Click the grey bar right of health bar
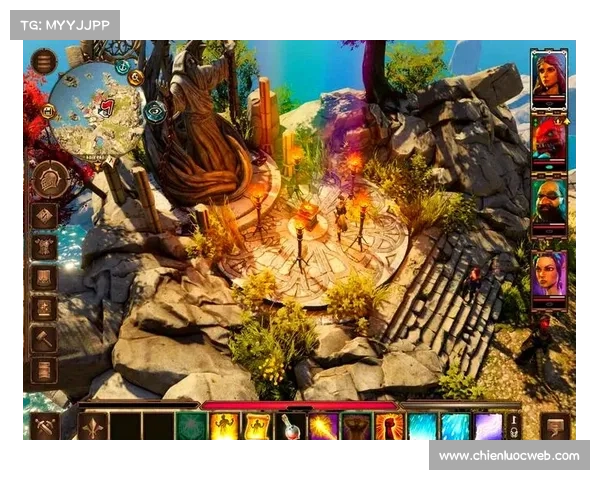Viewport: 600px width, 480px height. point(460,405)
